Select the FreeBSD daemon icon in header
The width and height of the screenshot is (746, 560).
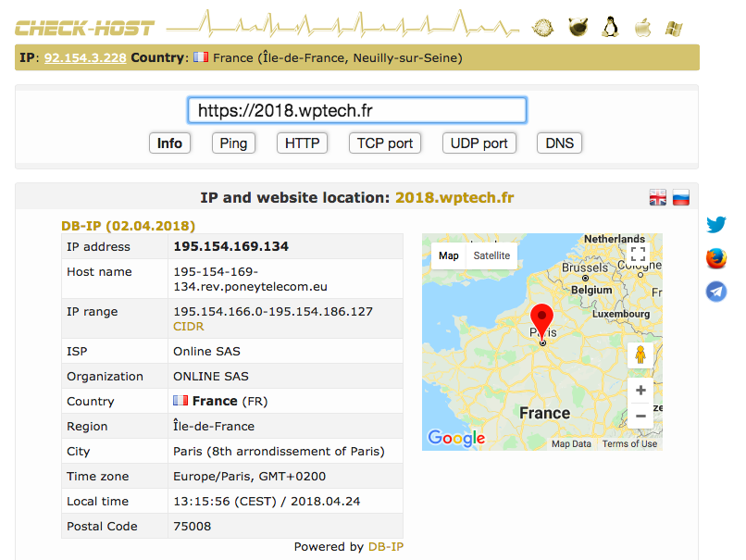(x=578, y=27)
